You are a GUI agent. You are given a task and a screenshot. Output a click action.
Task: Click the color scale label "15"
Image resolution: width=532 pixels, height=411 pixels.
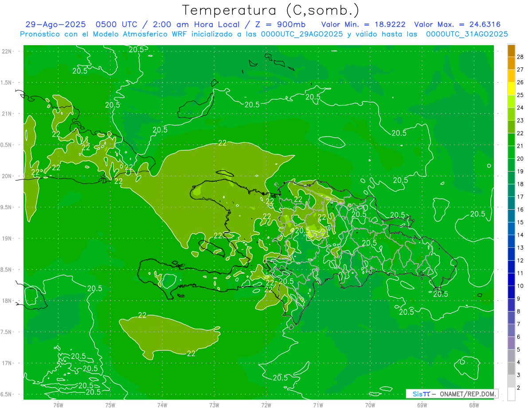[x=520, y=222]
